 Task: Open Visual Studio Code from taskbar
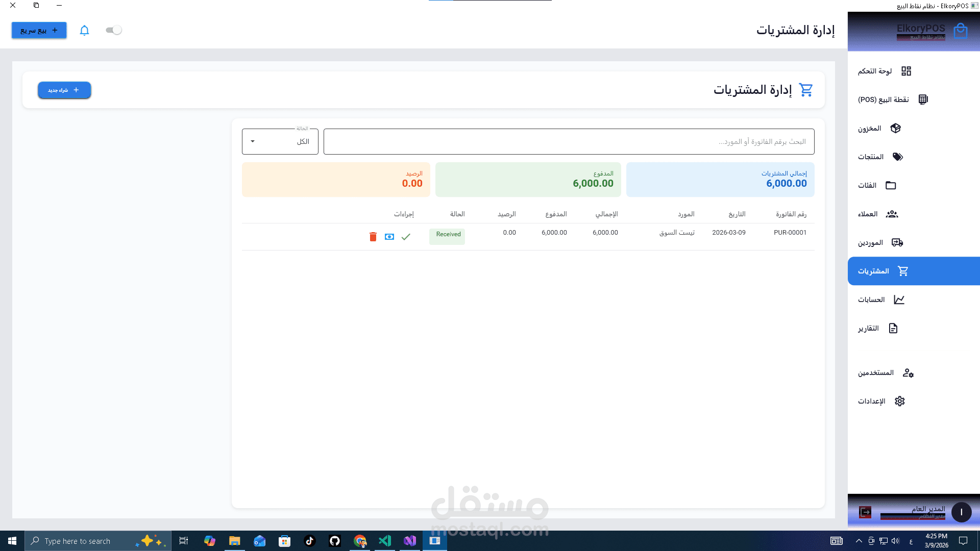coord(385,541)
